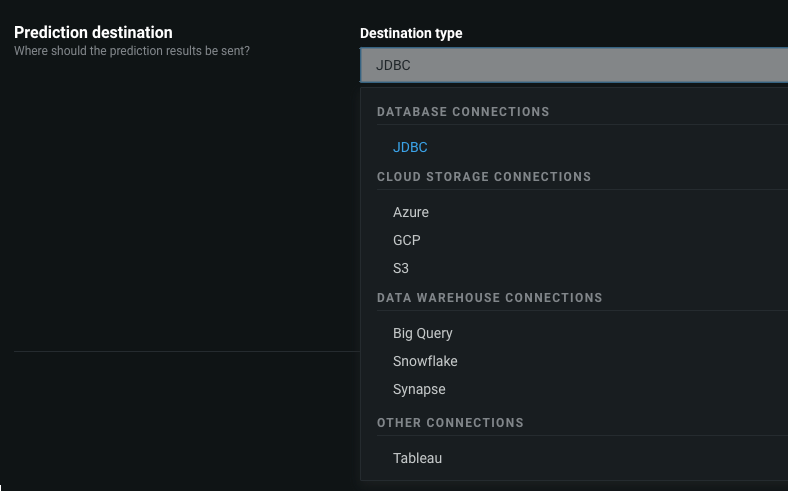
Task: Click the Cloud Storage Connections header
Action: coord(484,177)
